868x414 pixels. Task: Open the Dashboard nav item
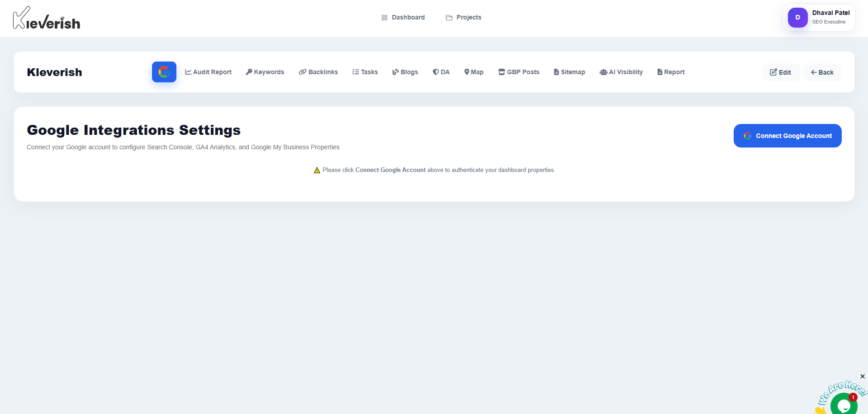point(403,18)
